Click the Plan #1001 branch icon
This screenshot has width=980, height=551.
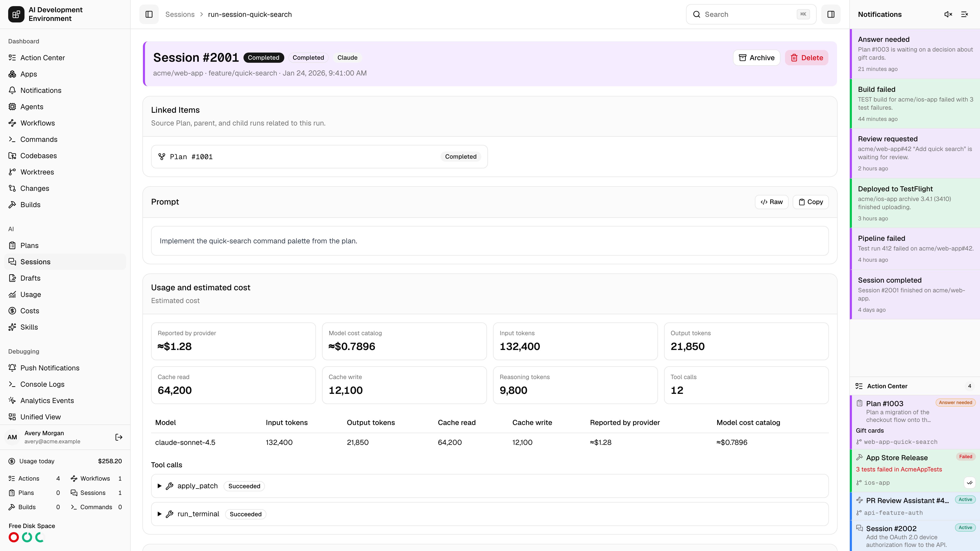(162, 157)
